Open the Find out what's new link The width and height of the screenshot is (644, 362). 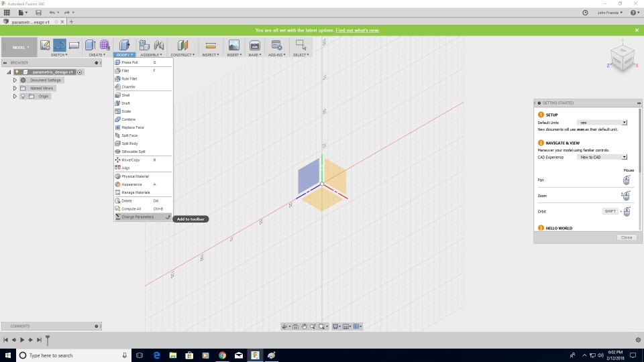coord(358,30)
